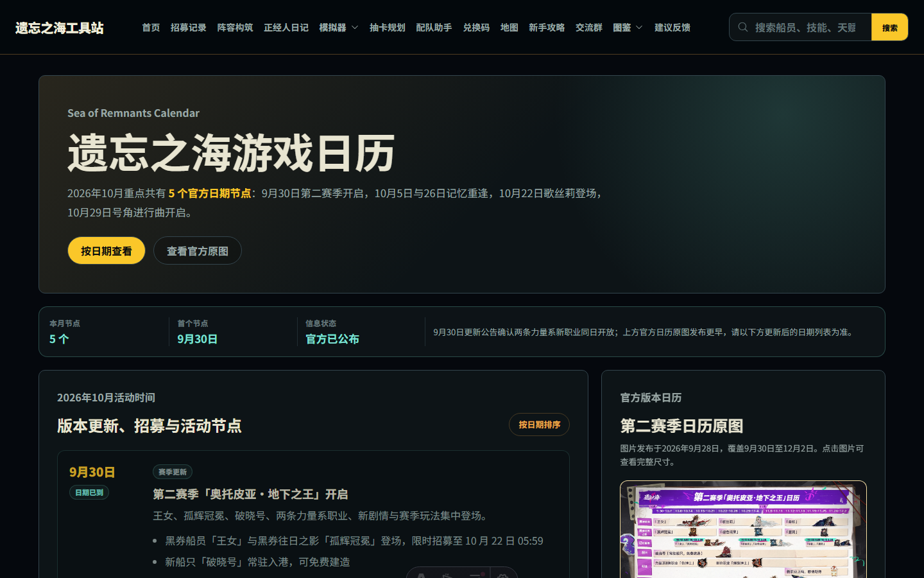
Task: Expand the 图鉴 dropdown menu
Action: pyautogui.click(x=628, y=28)
